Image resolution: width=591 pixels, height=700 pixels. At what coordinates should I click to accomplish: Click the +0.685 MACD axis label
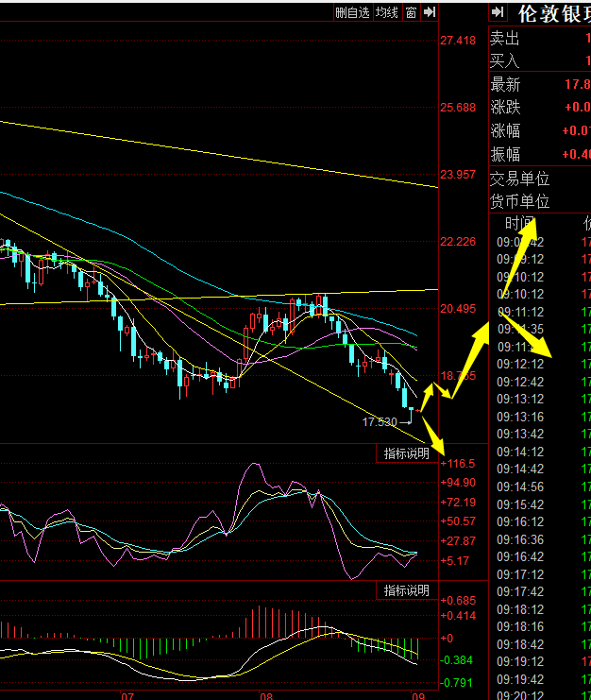458,601
